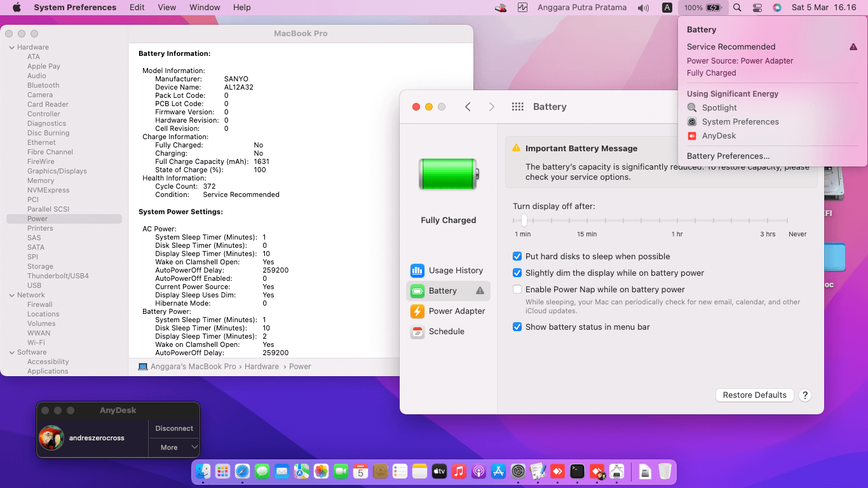Open the Help menu
Screen dimensions: 868x488
241,8
